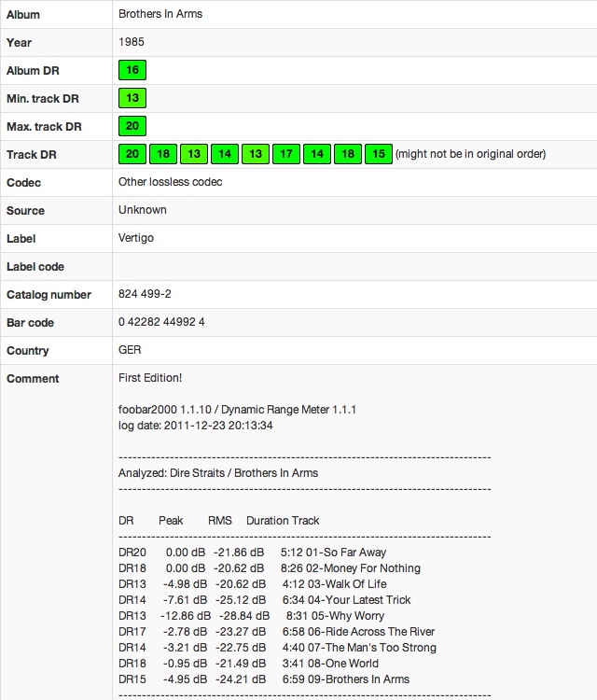597x700 pixels.
Task: Click the log date 2011-12-23 line
Action: (196, 426)
